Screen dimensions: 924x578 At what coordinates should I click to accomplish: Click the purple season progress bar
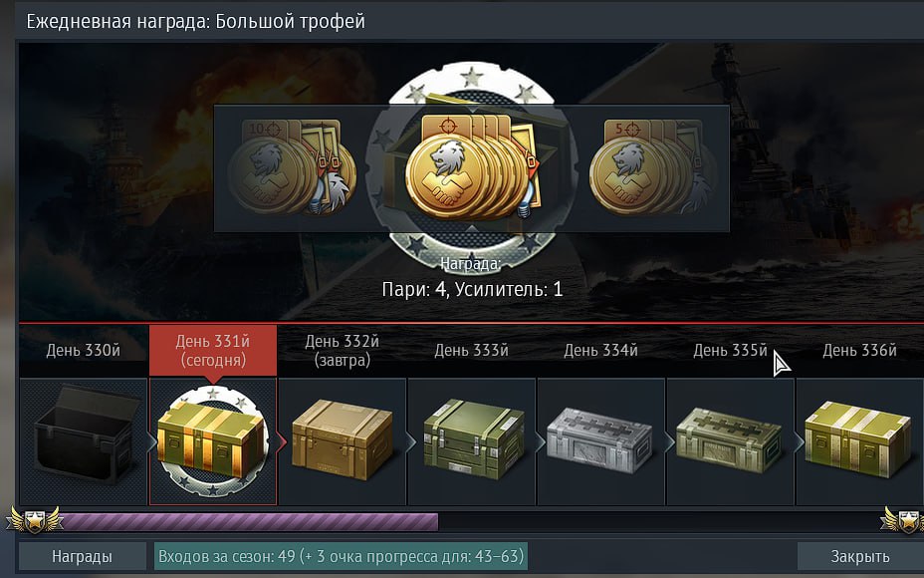click(x=249, y=522)
